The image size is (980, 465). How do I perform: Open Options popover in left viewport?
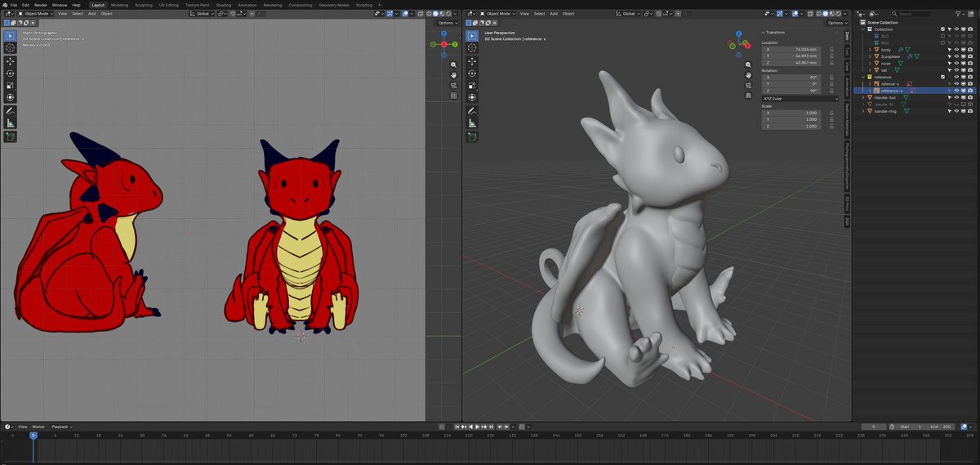click(448, 23)
